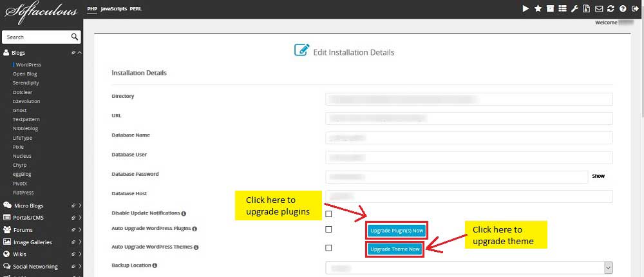This screenshot has width=644, height=277.
Task: Tick Auto Upgrade WordPress Themes checkbox
Action: tap(328, 248)
